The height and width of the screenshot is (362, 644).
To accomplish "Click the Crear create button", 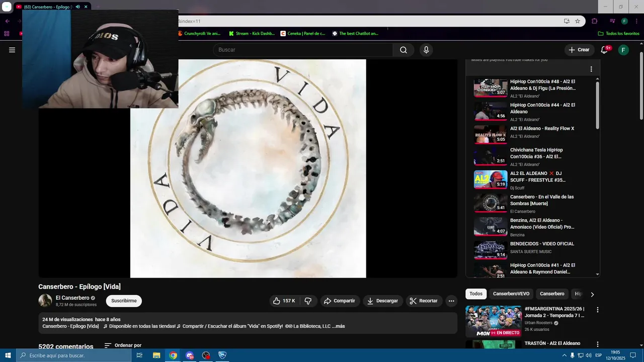I will point(579,50).
